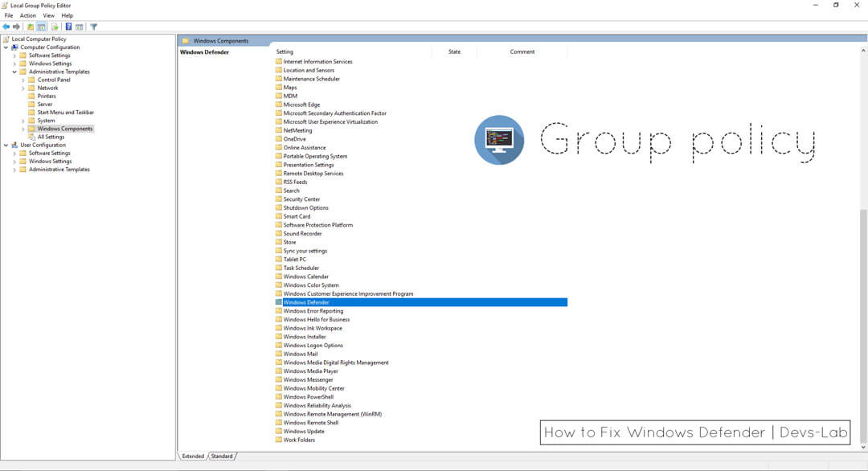868x471 pixels.
Task: Select the Security Center folder
Action: click(301, 199)
